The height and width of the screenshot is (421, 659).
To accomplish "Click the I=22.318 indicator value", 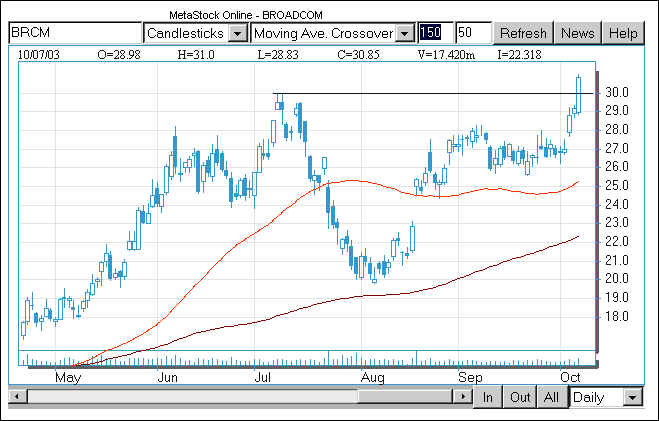I will coord(519,55).
